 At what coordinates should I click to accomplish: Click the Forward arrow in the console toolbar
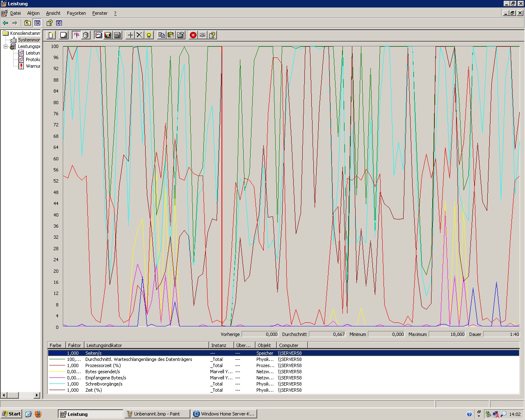15,23
